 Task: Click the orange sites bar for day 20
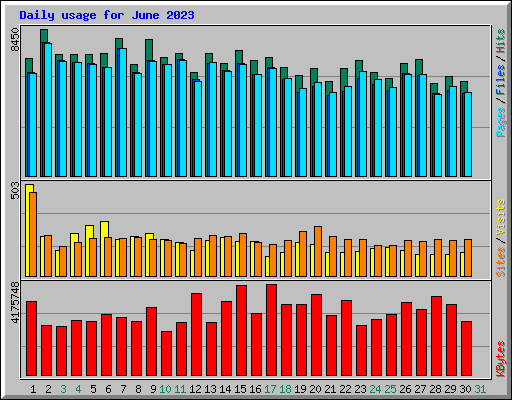tap(318, 251)
